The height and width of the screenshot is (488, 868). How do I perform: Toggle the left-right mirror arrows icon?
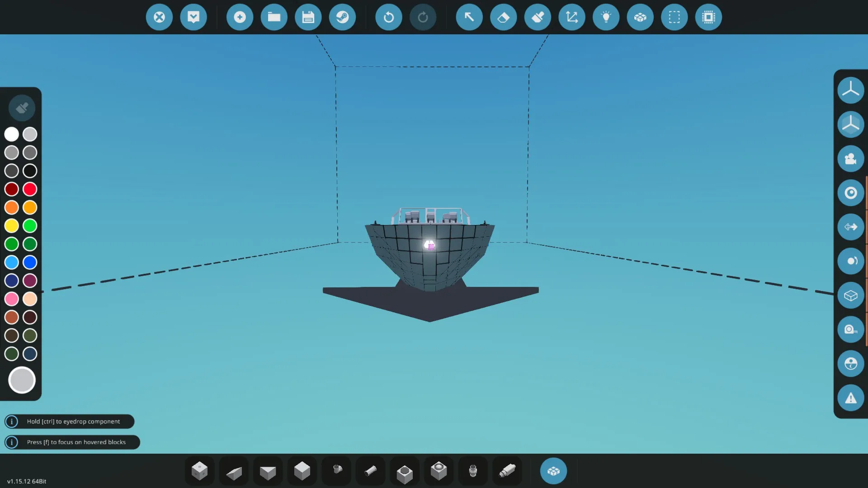click(850, 227)
